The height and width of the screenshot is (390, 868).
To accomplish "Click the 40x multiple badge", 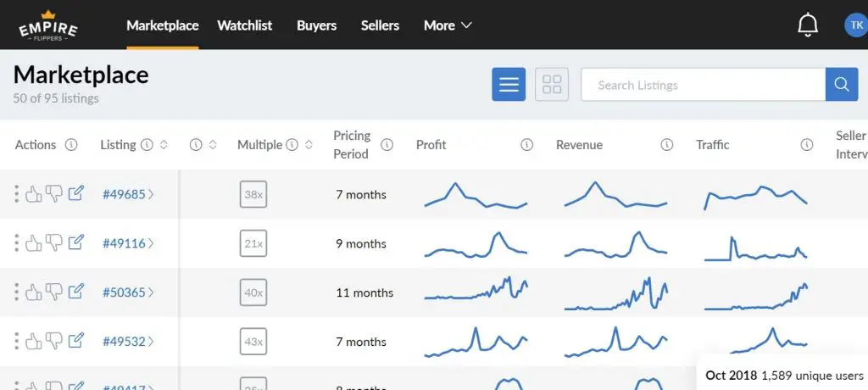I will 253,292.
